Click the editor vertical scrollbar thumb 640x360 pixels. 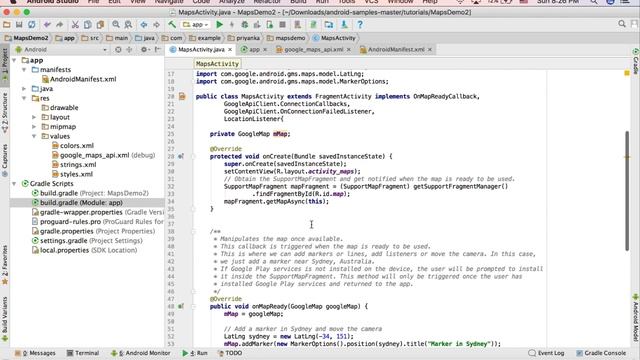627,191
